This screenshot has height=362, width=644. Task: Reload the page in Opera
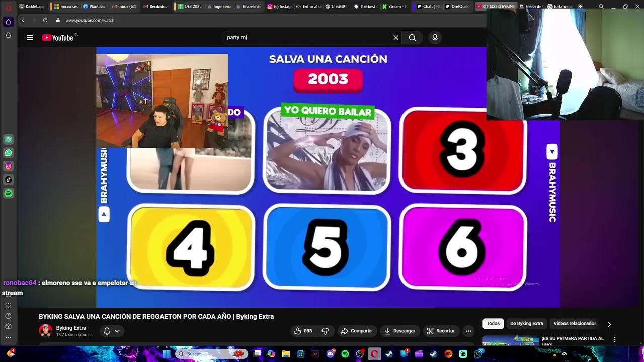coord(45,20)
